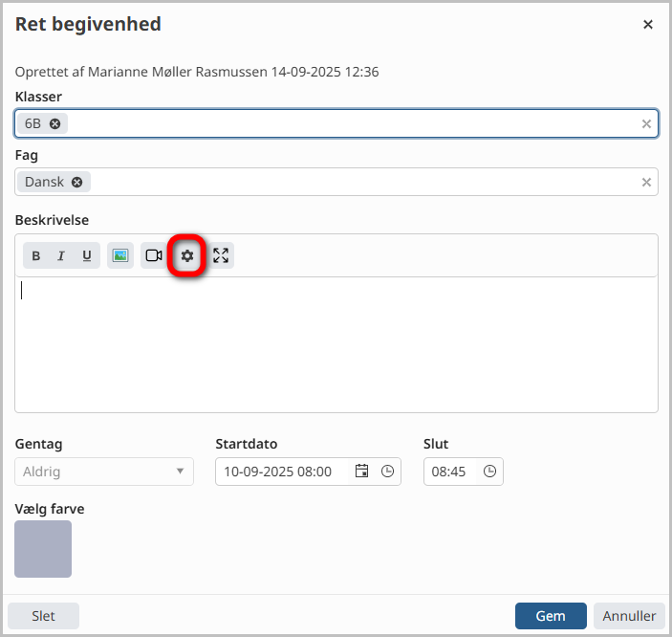The width and height of the screenshot is (672, 637).
Task: Toggle underline formatting in description toolbar
Action: click(x=87, y=255)
